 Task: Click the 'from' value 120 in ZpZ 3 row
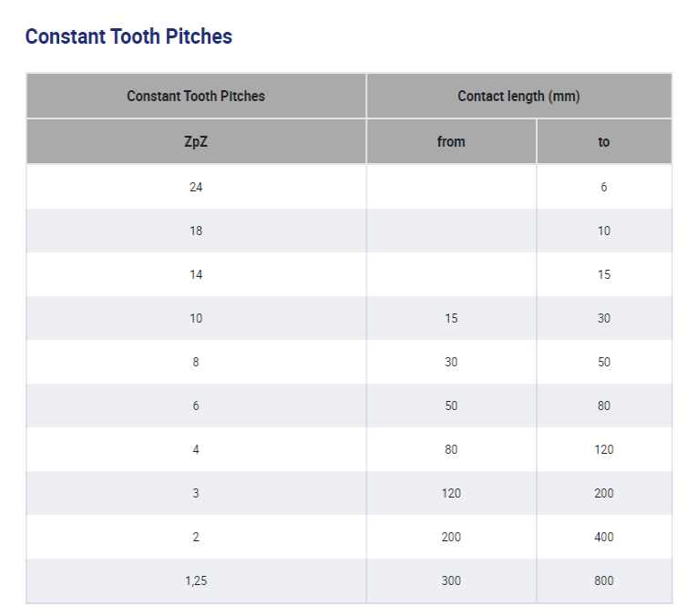[x=451, y=493]
